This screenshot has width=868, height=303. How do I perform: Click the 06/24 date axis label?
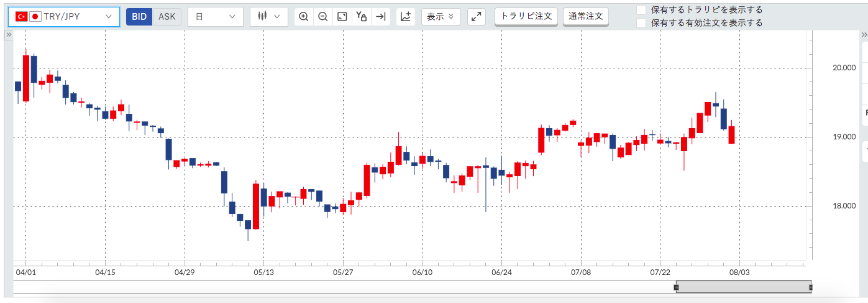tap(501, 272)
